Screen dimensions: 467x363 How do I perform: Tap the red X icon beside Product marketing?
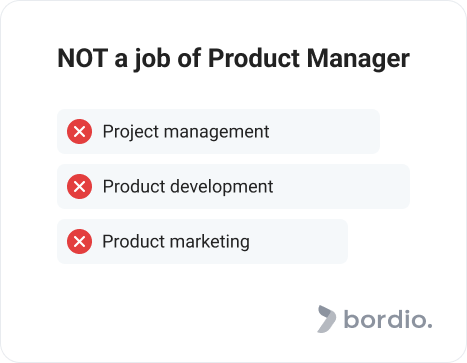click(79, 241)
